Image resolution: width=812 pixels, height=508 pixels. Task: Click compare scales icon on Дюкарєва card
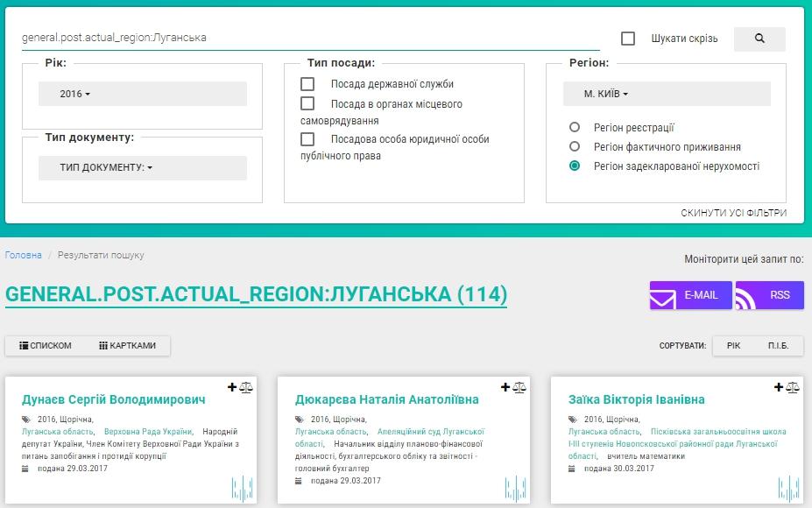click(519, 387)
